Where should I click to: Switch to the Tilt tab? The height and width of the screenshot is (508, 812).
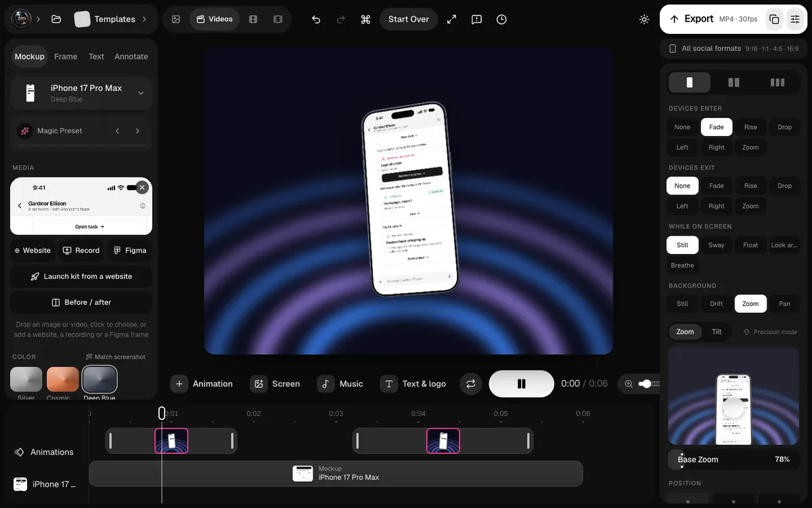(x=717, y=332)
